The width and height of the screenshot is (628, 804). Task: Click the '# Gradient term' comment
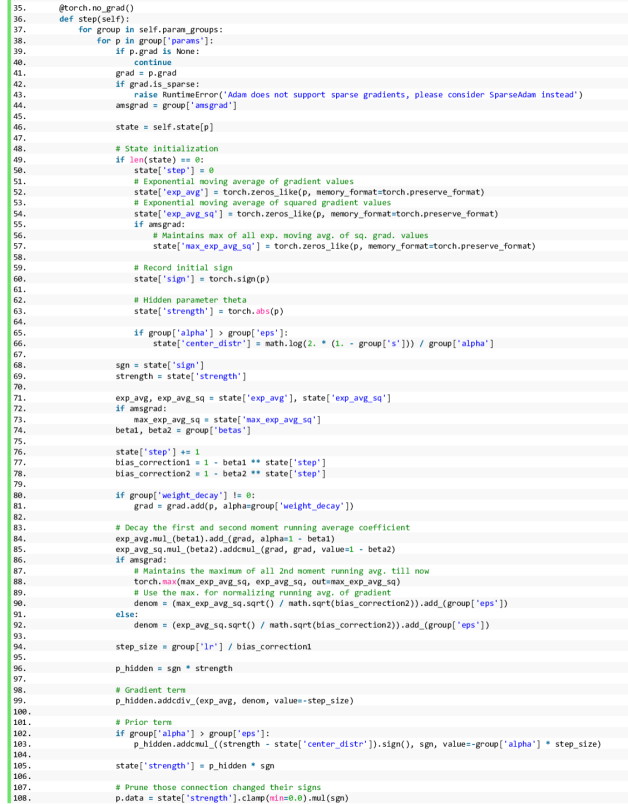coord(149,689)
